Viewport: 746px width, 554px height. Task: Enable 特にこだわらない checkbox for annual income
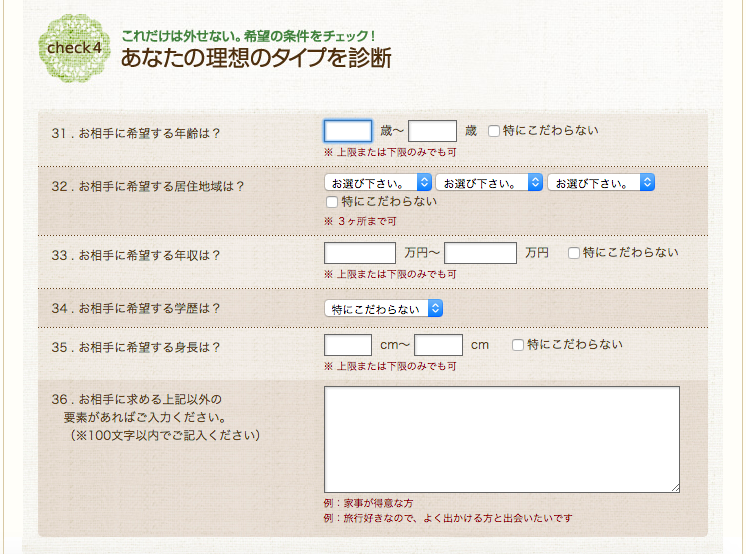pos(574,253)
